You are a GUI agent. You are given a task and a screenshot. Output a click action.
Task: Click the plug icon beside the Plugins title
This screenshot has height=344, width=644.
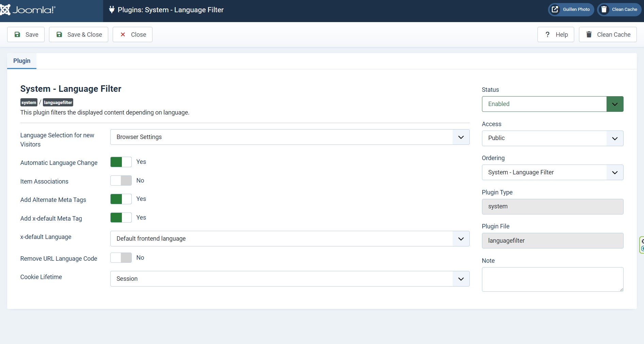pyautogui.click(x=112, y=10)
